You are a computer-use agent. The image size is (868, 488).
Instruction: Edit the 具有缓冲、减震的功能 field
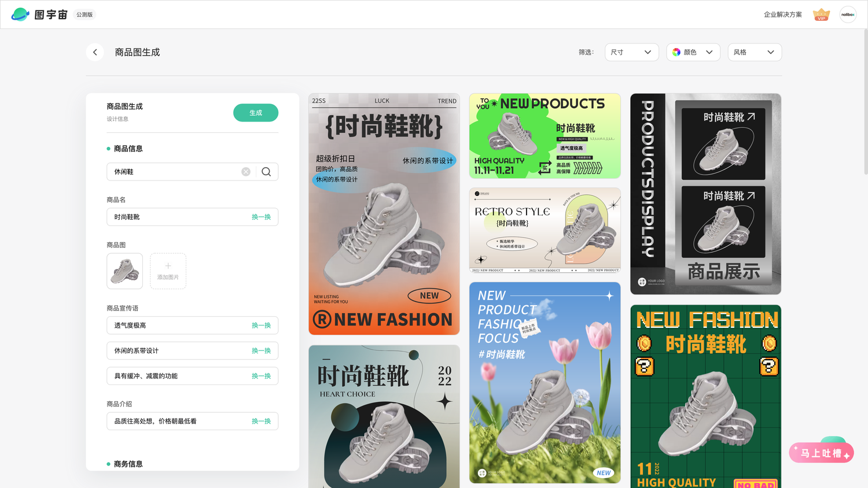pyautogui.click(x=192, y=376)
